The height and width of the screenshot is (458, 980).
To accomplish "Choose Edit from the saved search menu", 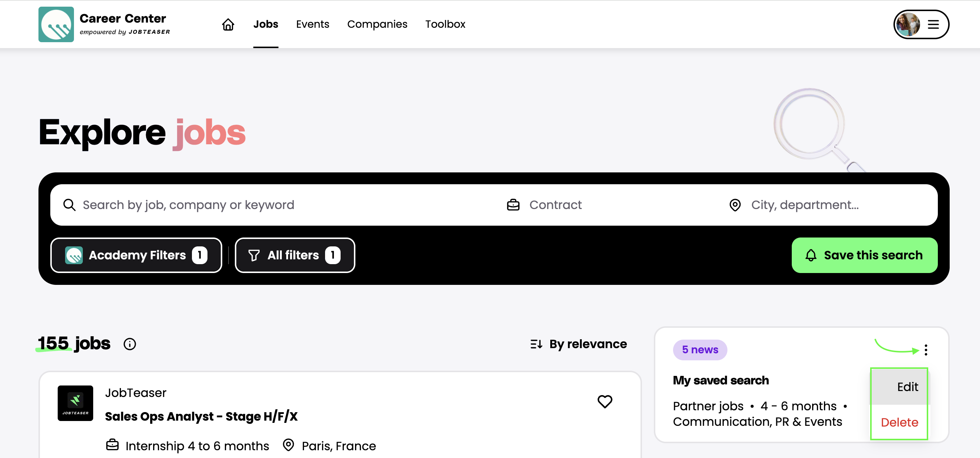I will (x=907, y=387).
